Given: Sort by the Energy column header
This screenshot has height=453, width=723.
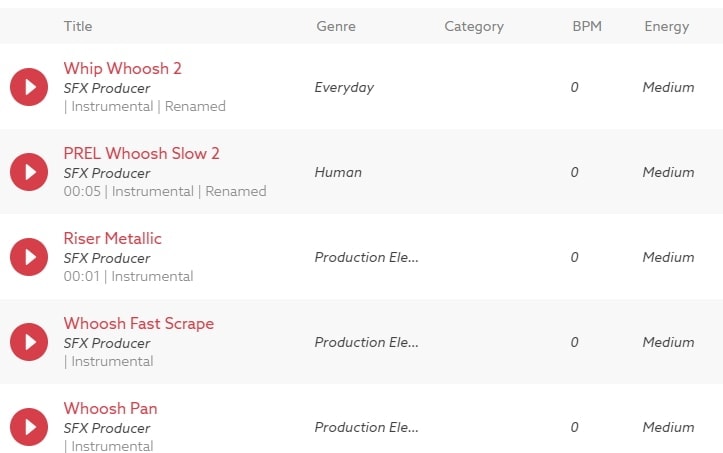Looking at the screenshot, I should point(666,26).
